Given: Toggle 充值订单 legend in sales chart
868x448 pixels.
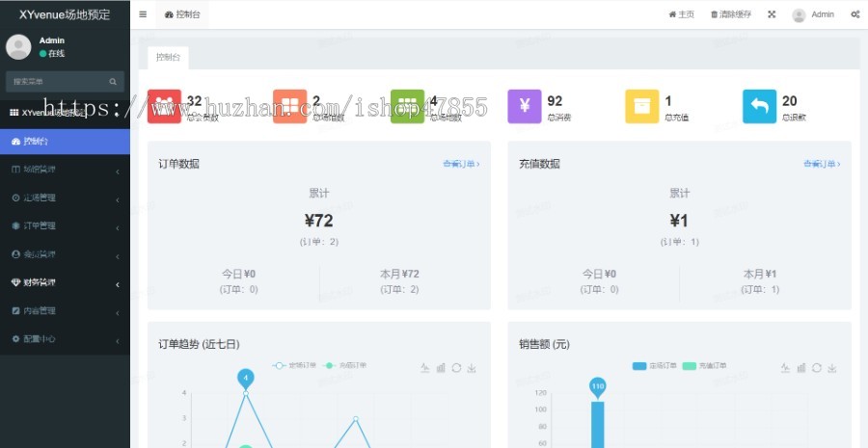Looking at the screenshot, I should coord(705,365).
